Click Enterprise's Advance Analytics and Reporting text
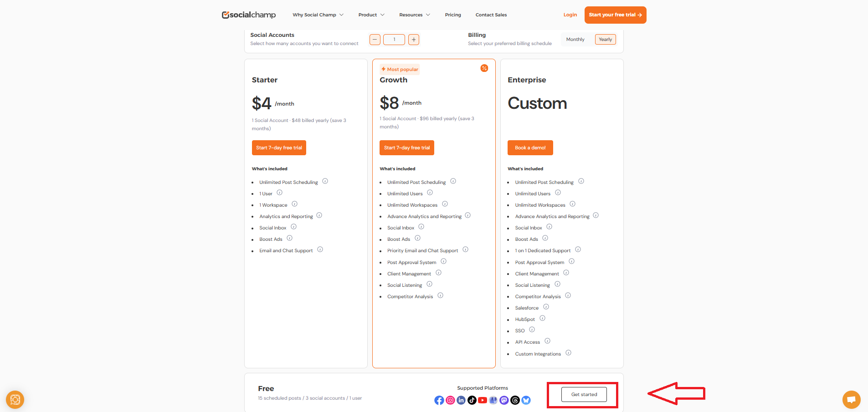The image size is (868, 412). [552, 217]
